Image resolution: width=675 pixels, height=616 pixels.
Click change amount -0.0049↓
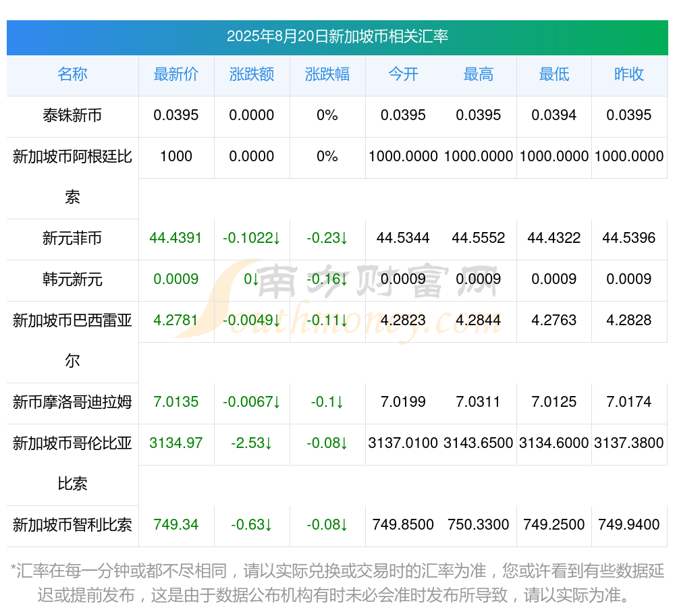pos(251,320)
